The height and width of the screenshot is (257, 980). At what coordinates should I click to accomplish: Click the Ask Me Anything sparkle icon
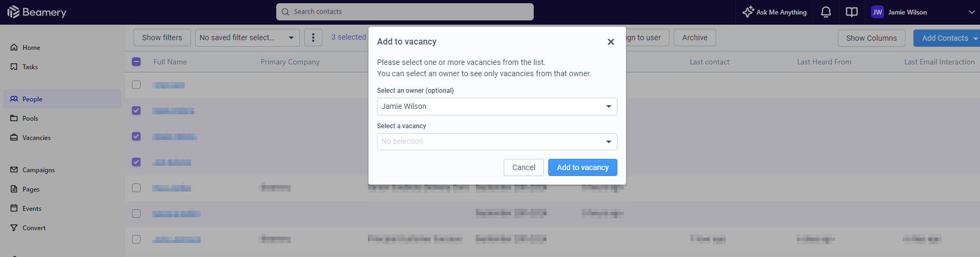pos(748,12)
